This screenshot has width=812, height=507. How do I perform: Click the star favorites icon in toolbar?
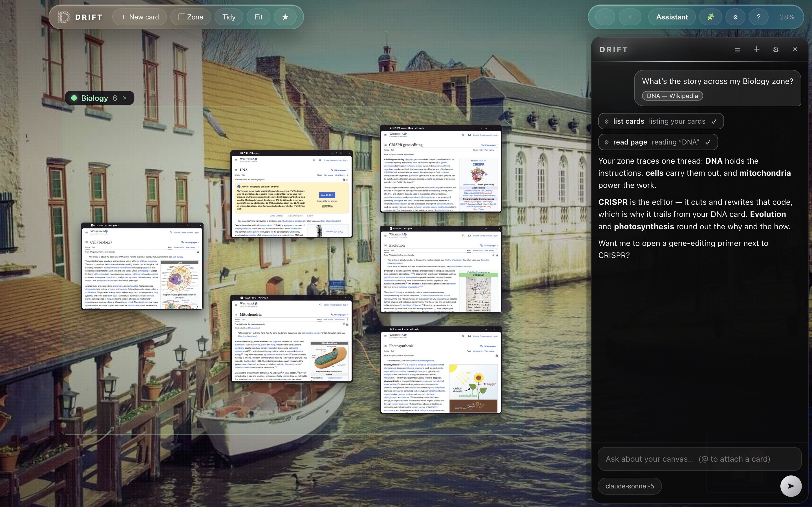285,17
